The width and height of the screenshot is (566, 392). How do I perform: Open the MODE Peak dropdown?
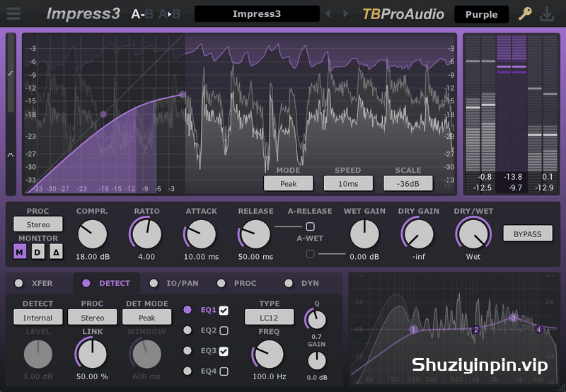pos(289,183)
